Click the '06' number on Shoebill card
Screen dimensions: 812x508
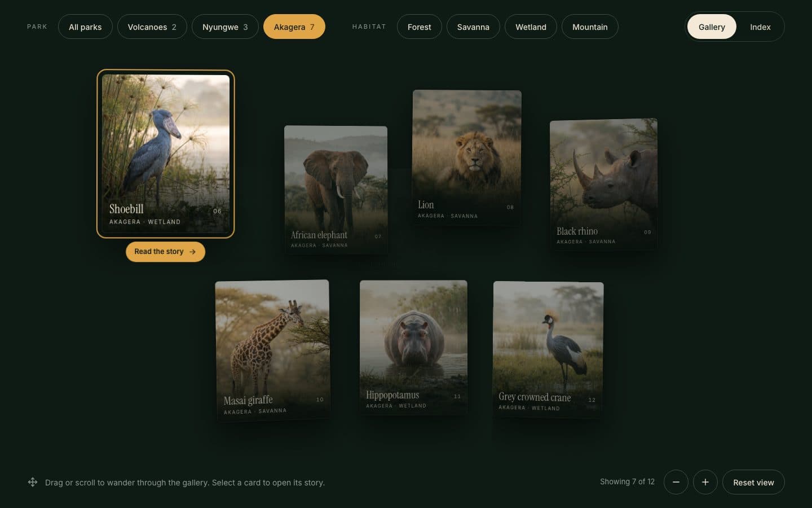[x=217, y=211]
